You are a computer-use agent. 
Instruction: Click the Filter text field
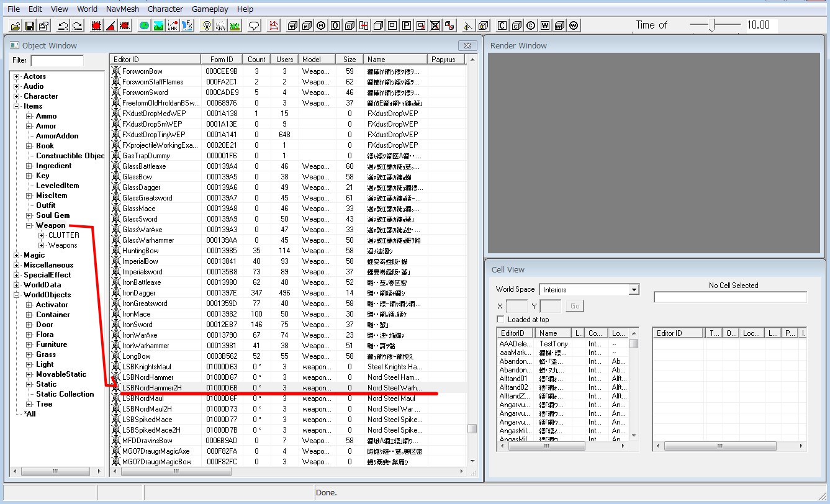pos(57,60)
